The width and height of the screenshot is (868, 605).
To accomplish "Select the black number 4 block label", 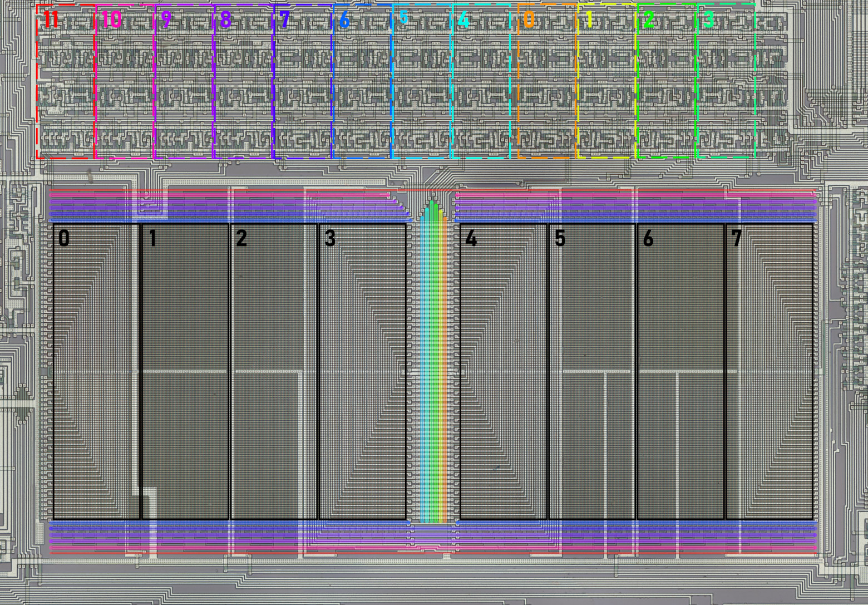I will pyautogui.click(x=471, y=238).
